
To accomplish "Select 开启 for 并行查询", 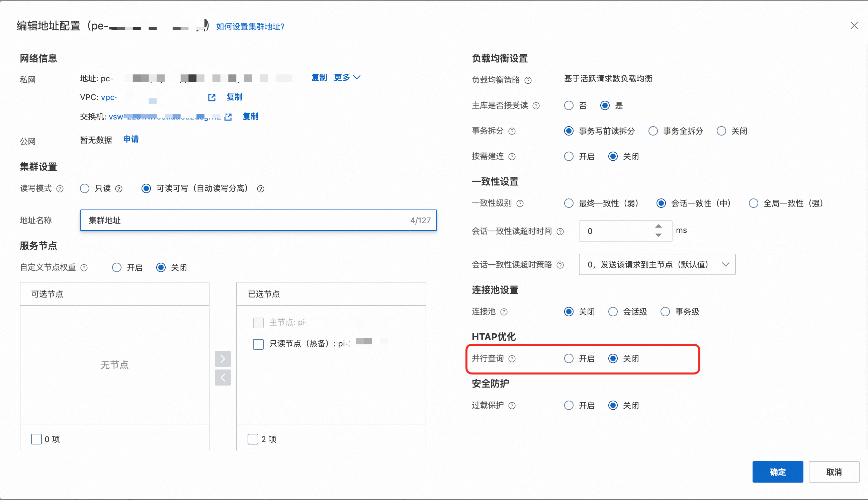I will (x=569, y=358).
